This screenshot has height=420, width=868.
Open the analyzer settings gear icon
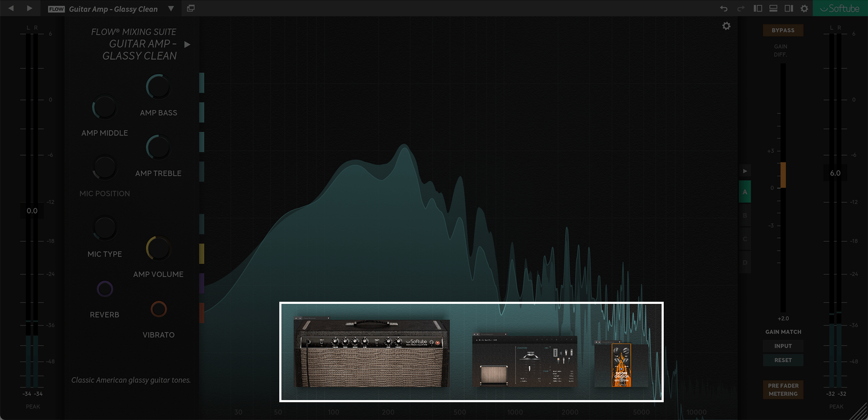(x=726, y=26)
